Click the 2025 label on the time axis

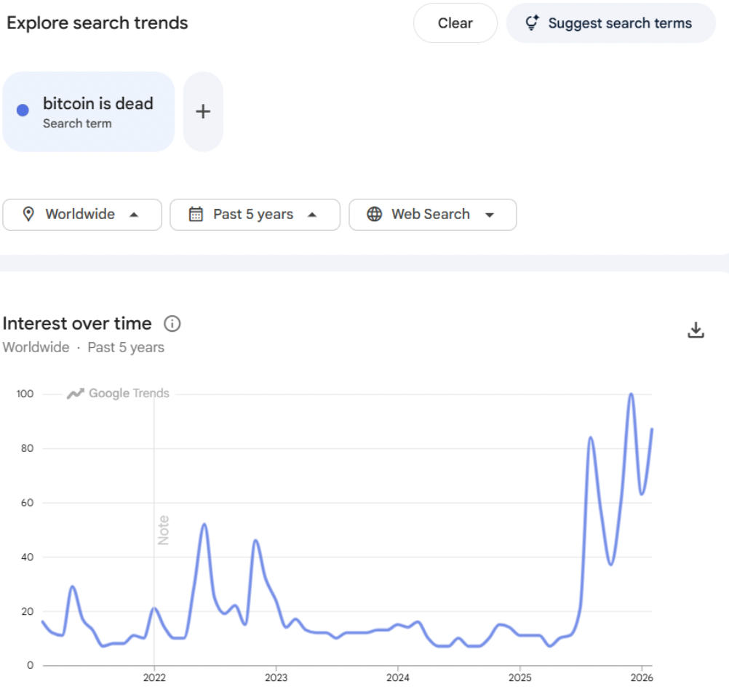tap(519, 678)
